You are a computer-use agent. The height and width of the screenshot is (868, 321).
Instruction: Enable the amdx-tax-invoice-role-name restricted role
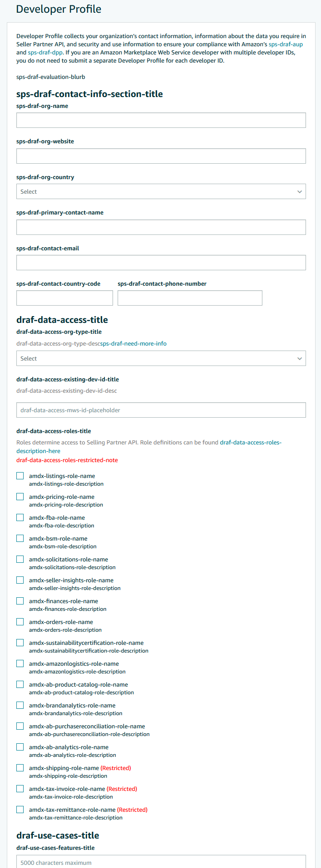20,788
